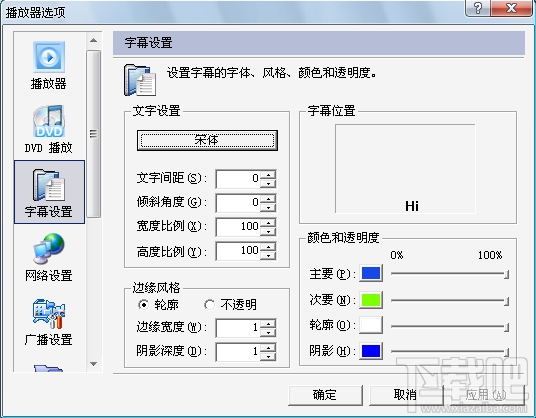
Task: Click the 边缘宽度 input field
Action: (x=238, y=328)
